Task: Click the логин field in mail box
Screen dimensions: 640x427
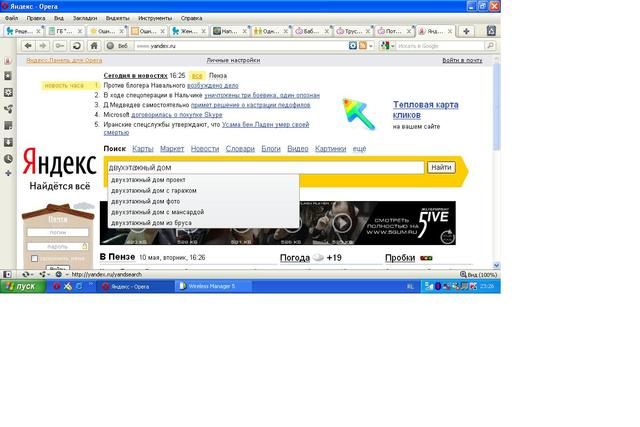Action: point(58,232)
